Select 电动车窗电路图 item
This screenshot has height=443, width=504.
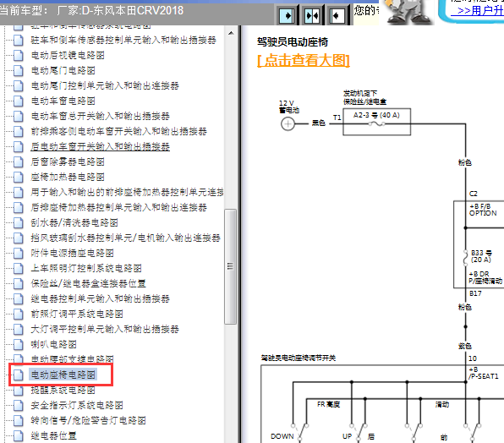[63, 101]
